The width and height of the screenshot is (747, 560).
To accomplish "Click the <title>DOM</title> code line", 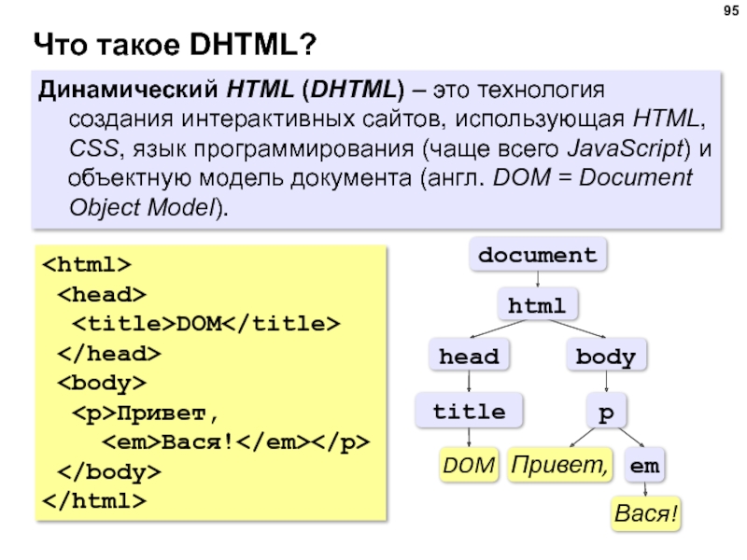I will click(205, 324).
